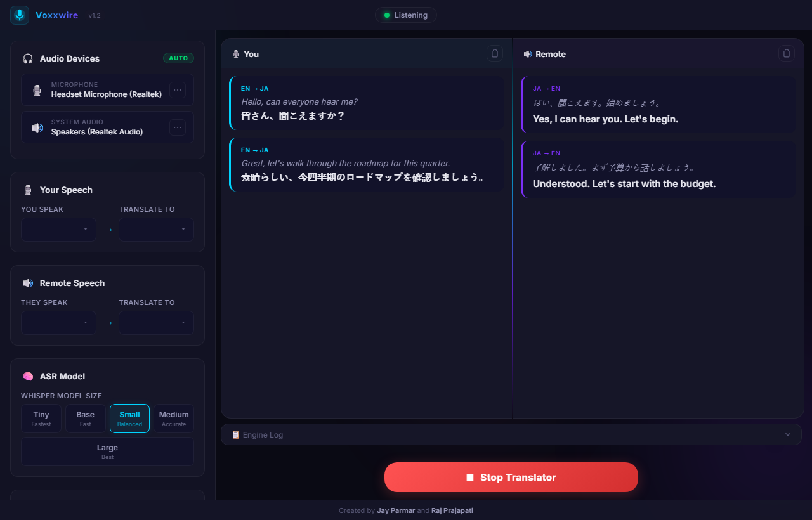
Task: Click the microphone device icon in Audio Devices
Action: (37, 90)
